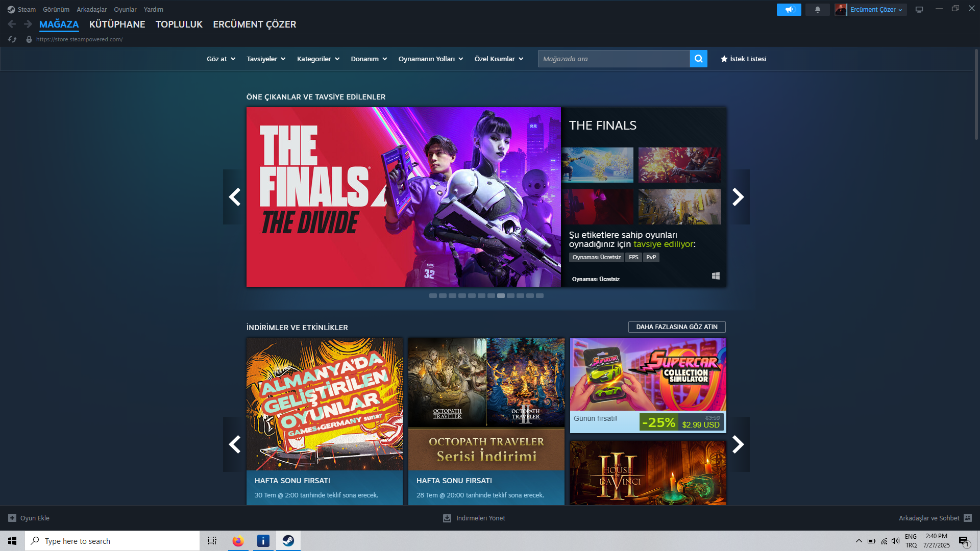The height and width of the screenshot is (551, 980).
Task: Click the Steam taskbar icon
Action: coord(288,541)
